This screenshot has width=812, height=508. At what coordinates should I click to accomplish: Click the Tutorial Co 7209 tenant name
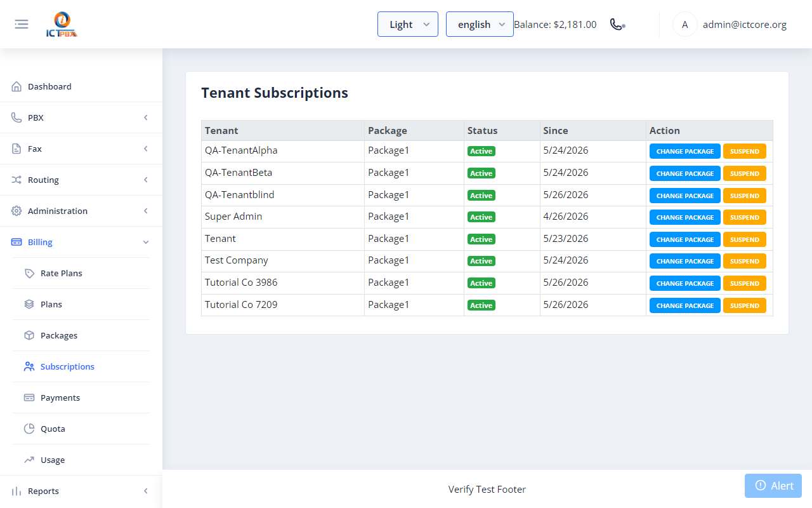241,305
